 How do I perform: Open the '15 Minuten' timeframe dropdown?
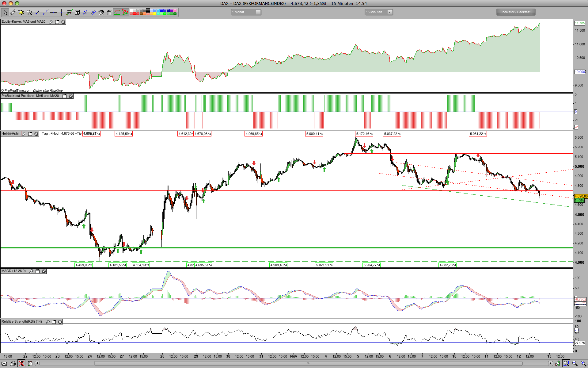click(x=378, y=12)
